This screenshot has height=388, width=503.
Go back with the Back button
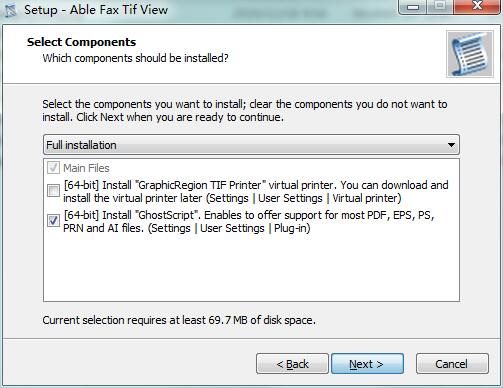(292, 364)
